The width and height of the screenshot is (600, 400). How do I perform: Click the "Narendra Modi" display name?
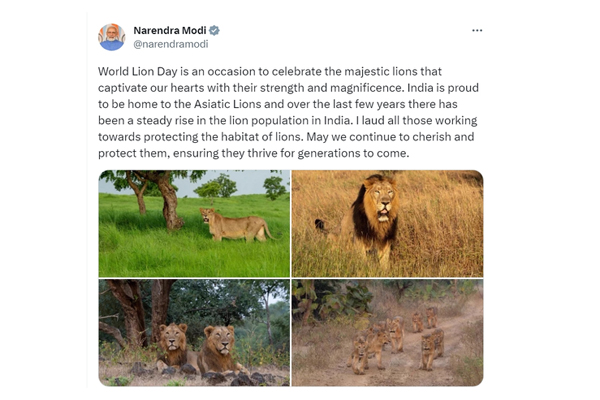pyautogui.click(x=169, y=31)
